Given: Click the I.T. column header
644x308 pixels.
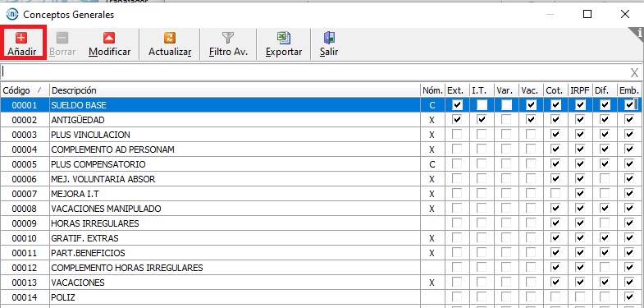Looking at the screenshot, I should [x=482, y=90].
